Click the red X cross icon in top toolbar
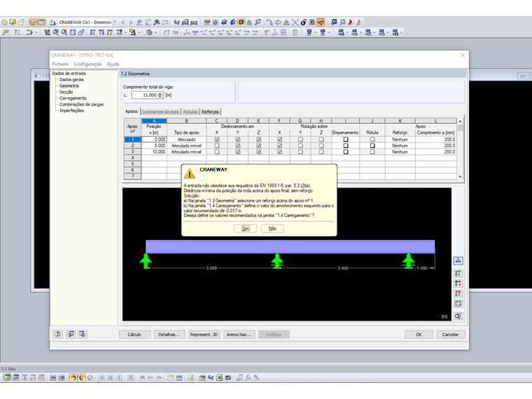The image size is (532, 399). [295, 22]
